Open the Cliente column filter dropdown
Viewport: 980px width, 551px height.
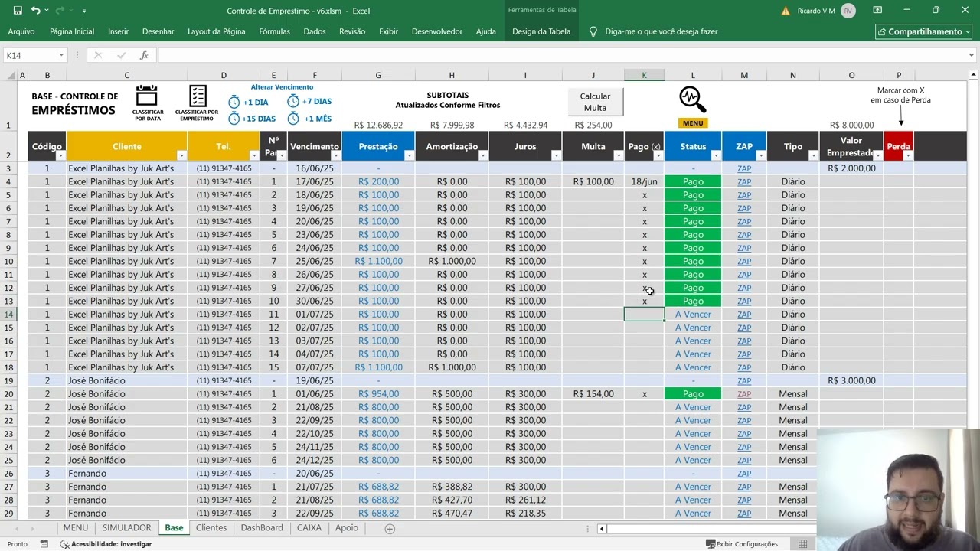[181, 155]
